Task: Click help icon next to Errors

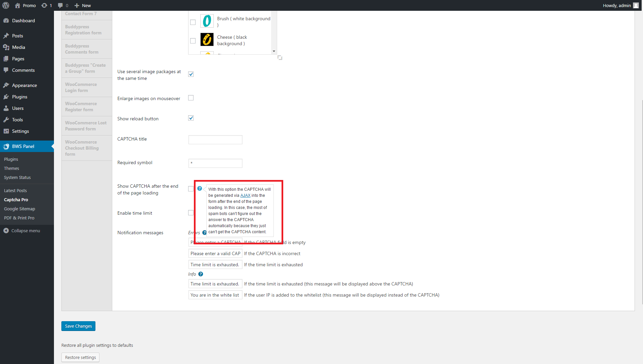Action: click(x=204, y=233)
